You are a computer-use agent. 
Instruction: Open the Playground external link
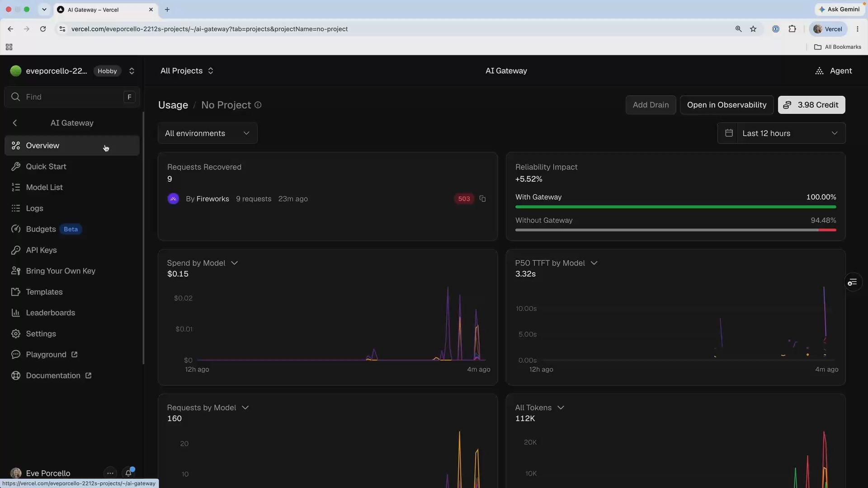72,355
